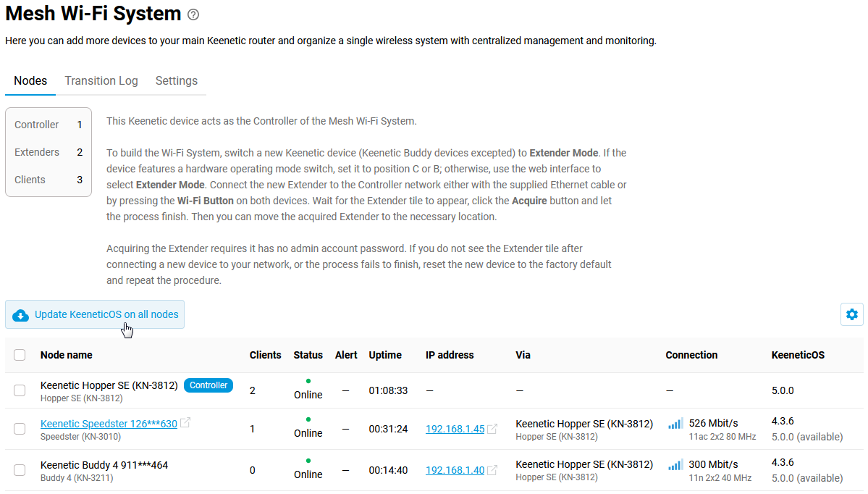
Task: Switch to the Transition Log tab
Action: [101, 80]
